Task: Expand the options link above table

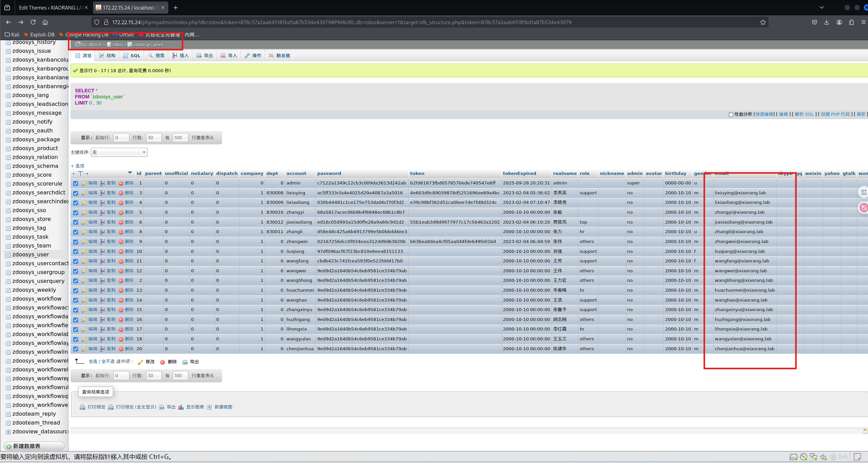Action: click(78, 166)
